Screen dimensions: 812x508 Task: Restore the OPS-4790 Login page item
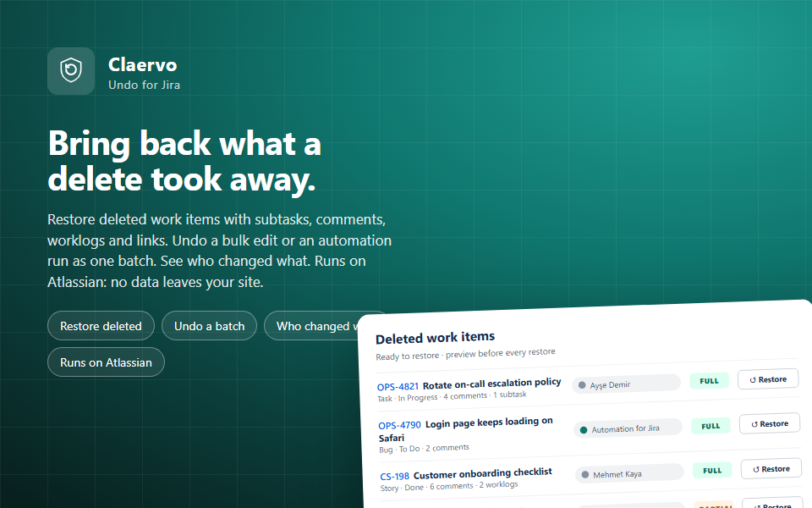(770, 424)
